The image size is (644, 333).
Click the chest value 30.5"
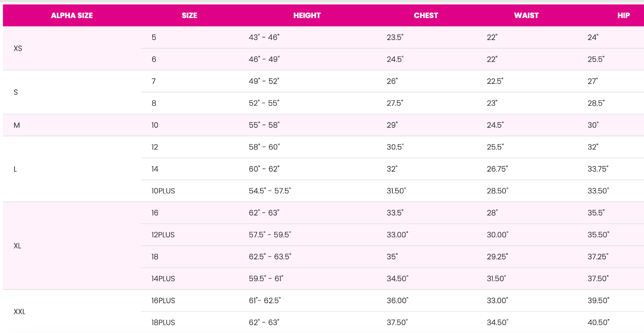point(395,147)
